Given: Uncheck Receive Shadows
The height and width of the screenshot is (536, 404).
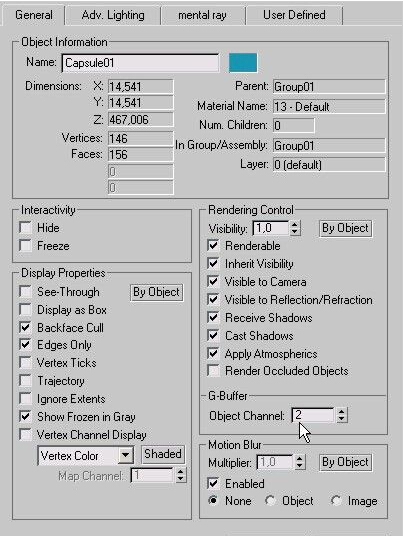Looking at the screenshot, I should (x=213, y=318).
